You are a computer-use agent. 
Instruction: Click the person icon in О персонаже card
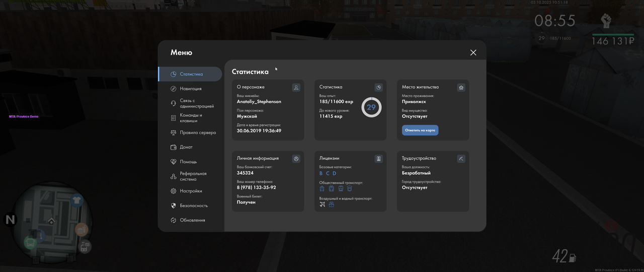click(x=296, y=87)
